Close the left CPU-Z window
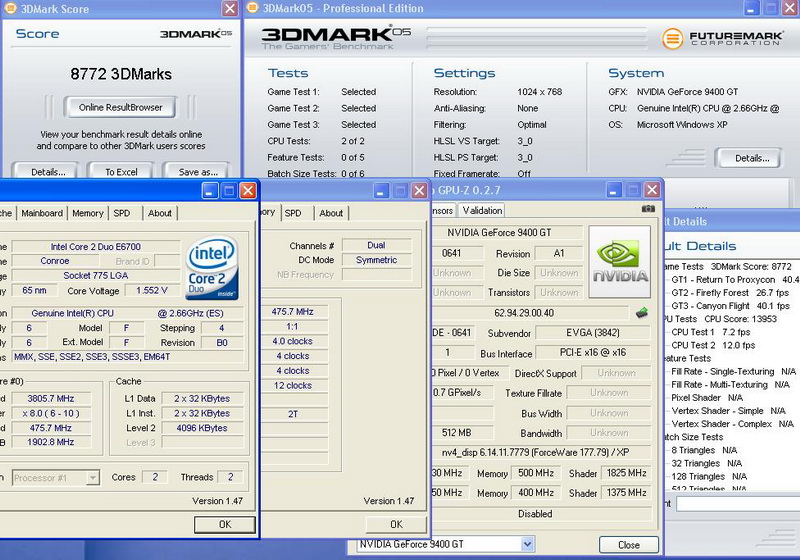This screenshot has width=800, height=560. pyautogui.click(x=248, y=191)
